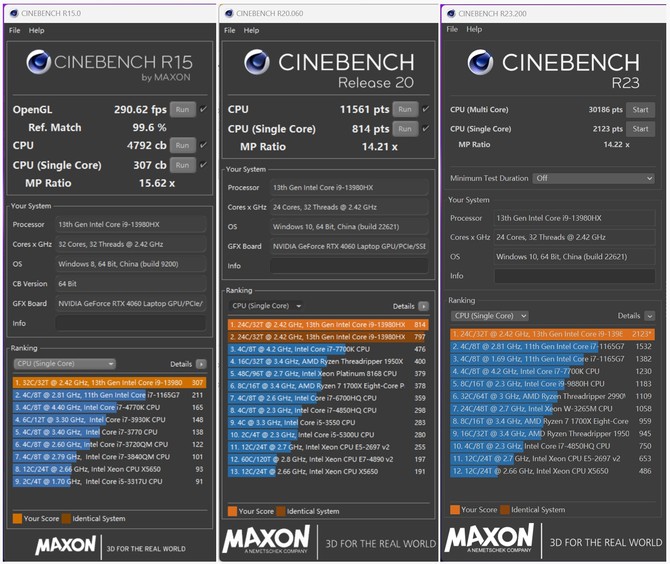Image resolution: width=670 pixels, height=564 pixels.
Task: Select the Xeon W-3265M row in R23
Action: pos(552,409)
